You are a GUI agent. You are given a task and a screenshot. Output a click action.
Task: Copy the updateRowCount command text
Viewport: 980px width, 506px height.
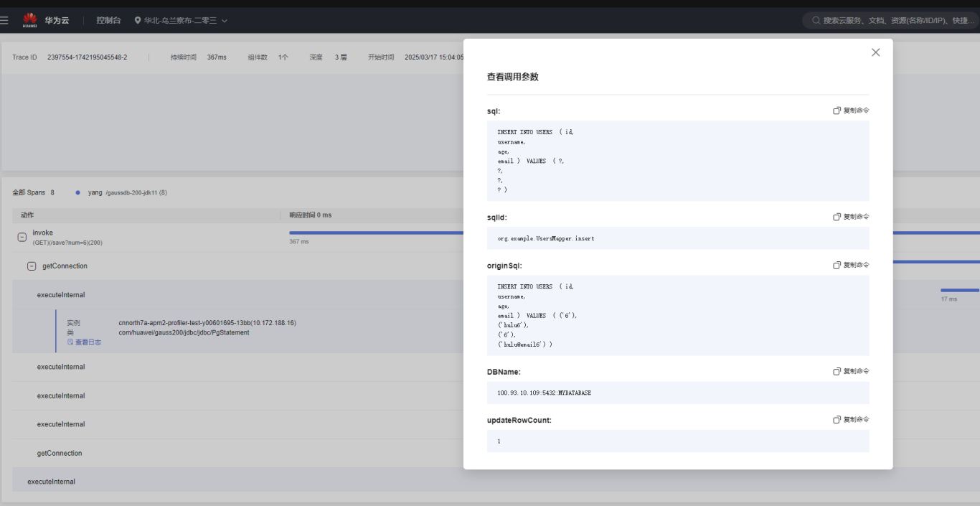point(851,419)
